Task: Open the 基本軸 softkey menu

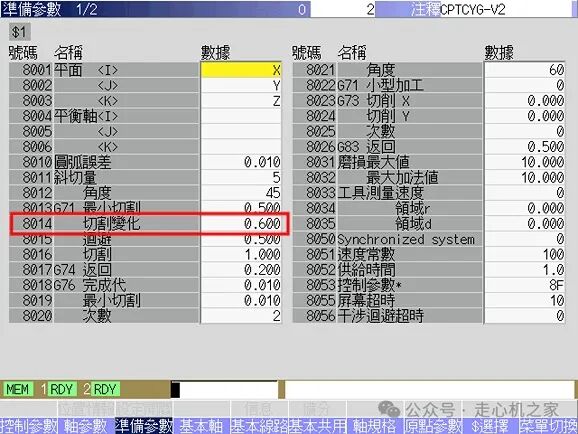Action: click(x=201, y=426)
